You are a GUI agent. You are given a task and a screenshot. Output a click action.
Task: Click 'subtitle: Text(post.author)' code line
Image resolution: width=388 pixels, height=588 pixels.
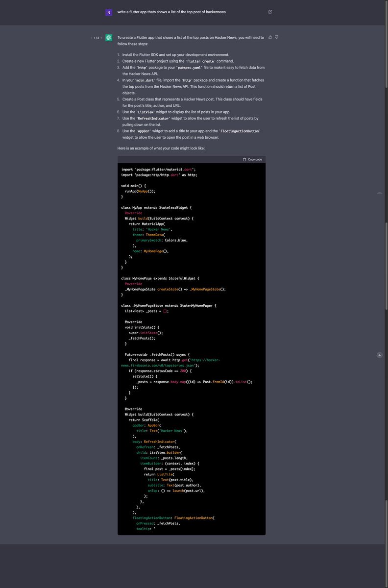174,485
